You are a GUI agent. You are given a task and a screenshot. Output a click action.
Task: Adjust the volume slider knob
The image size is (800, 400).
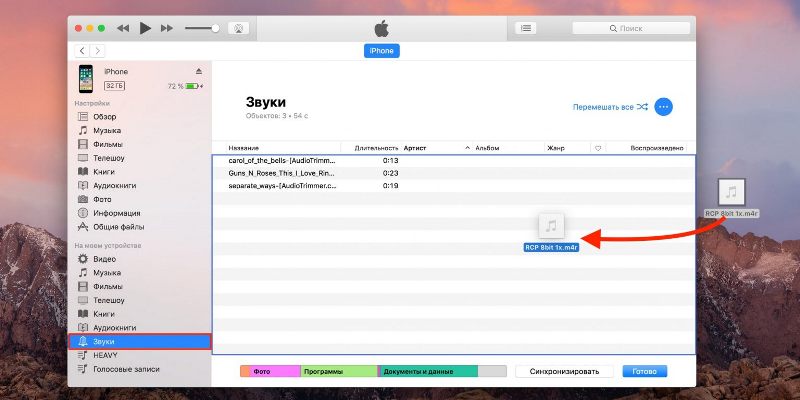click(215, 29)
